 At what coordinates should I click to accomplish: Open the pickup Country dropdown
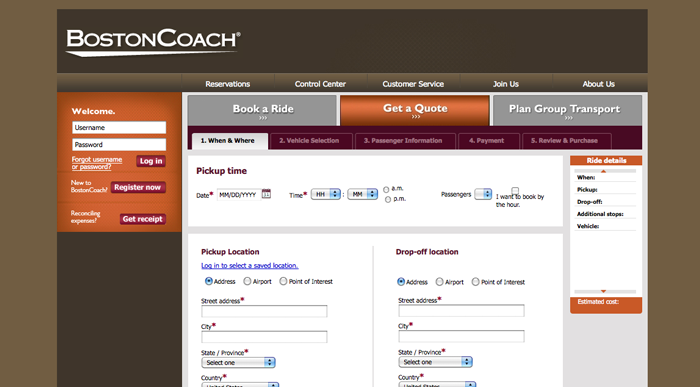tap(240, 384)
